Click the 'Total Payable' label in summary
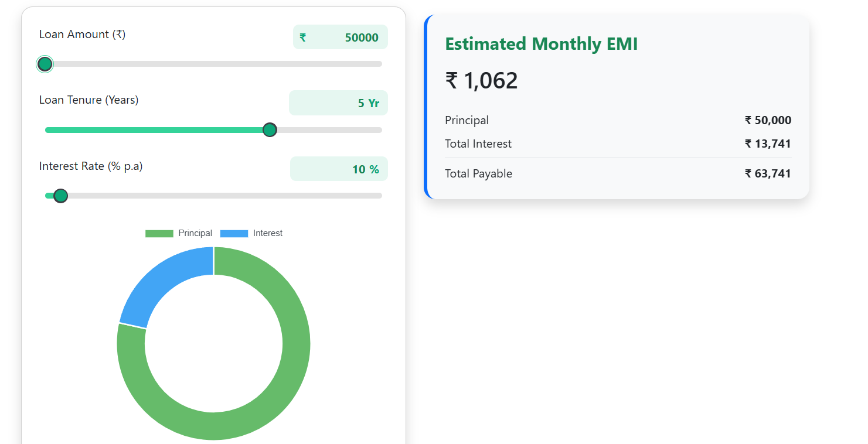 [x=479, y=173]
